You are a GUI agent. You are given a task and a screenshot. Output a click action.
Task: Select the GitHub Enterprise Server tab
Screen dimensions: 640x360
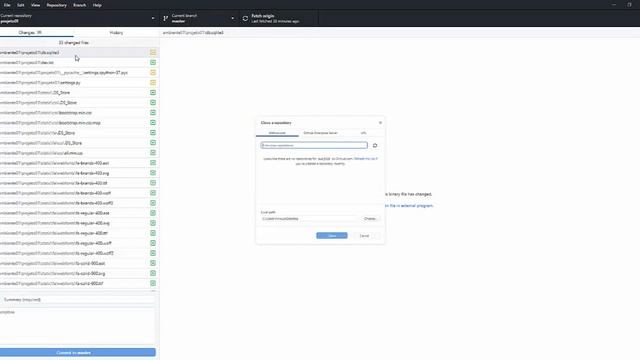[320, 133]
